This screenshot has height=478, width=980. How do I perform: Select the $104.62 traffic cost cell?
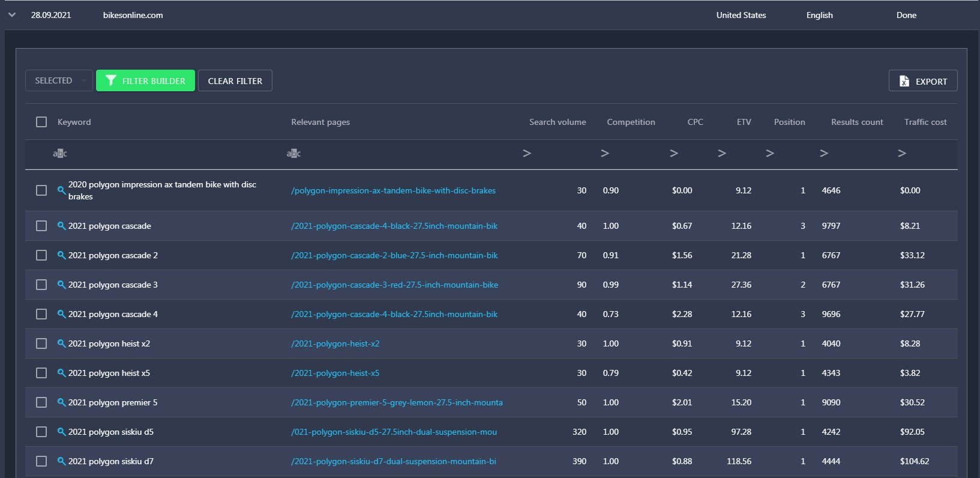[x=915, y=461]
